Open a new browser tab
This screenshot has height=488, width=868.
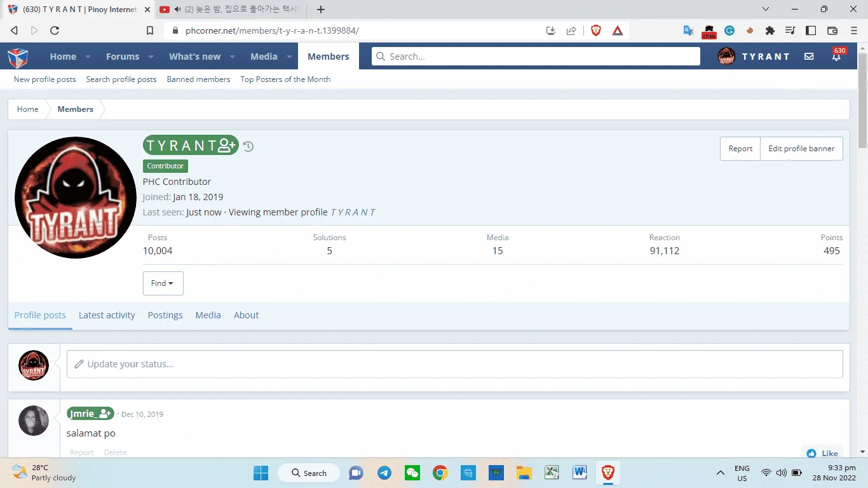(x=321, y=10)
